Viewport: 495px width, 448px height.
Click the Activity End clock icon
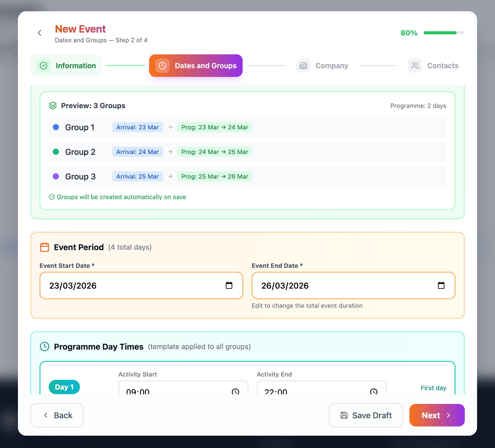(374, 391)
